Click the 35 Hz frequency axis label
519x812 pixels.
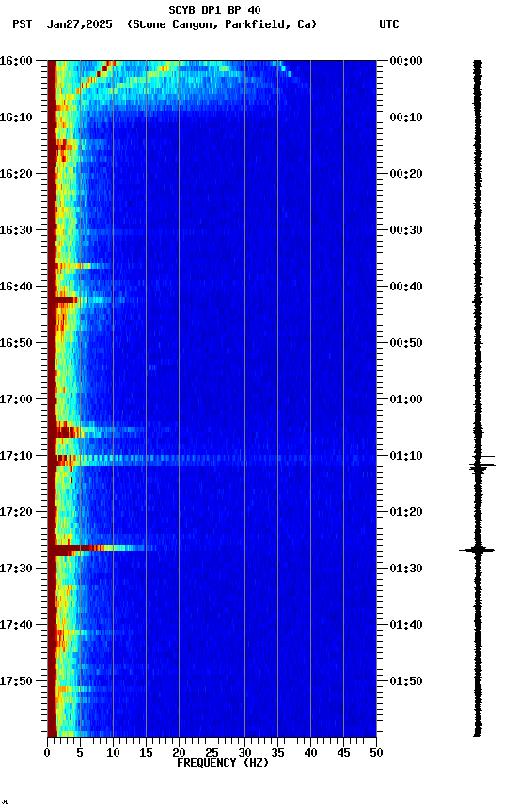click(x=277, y=753)
